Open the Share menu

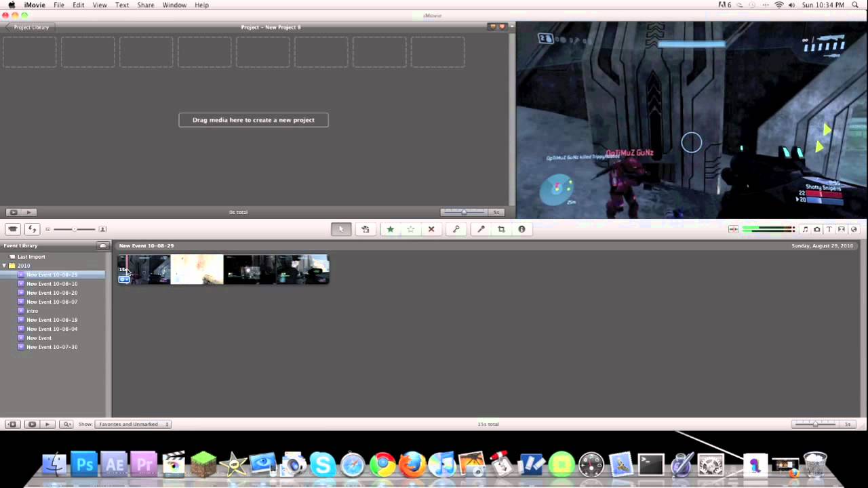click(146, 5)
